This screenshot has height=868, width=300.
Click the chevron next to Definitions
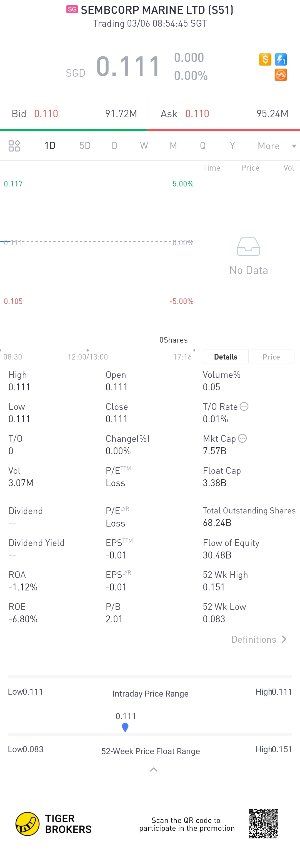[284, 639]
